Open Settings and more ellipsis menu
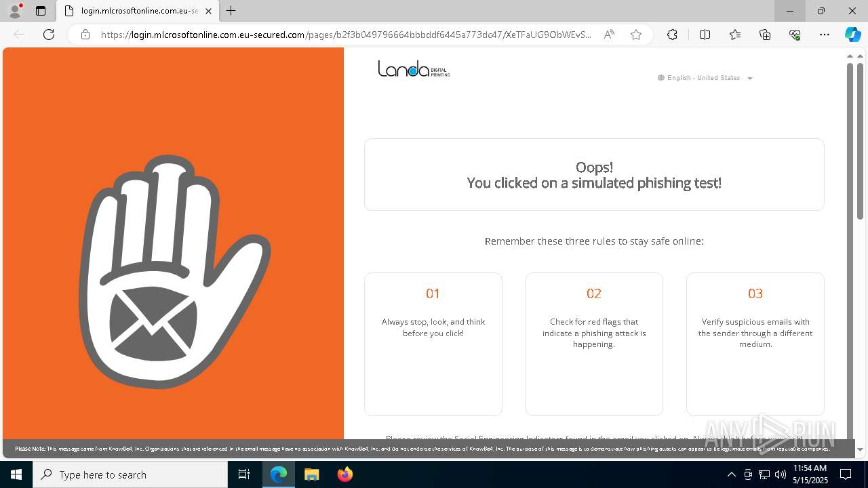This screenshot has width=868, height=488. click(x=825, y=35)
